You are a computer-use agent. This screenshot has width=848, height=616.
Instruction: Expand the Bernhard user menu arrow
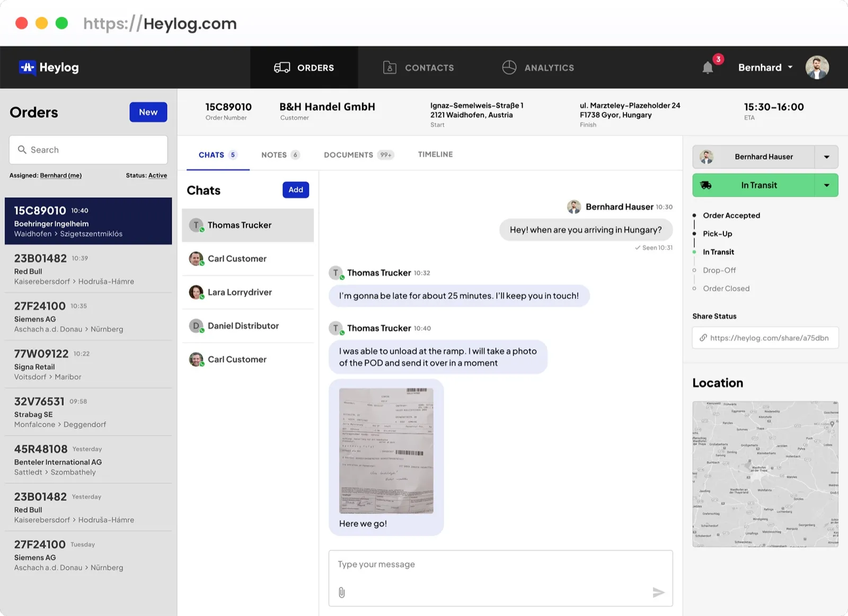click(x=790, y=67)
